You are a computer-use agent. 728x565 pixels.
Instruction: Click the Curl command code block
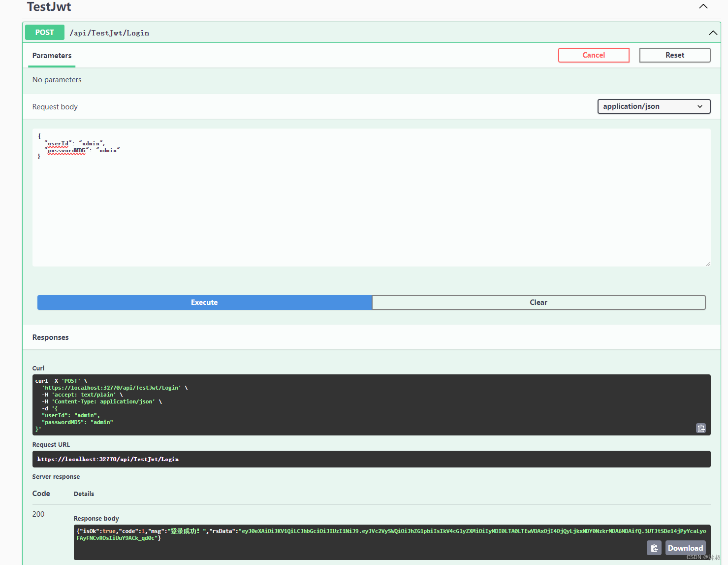click(371, 405)
